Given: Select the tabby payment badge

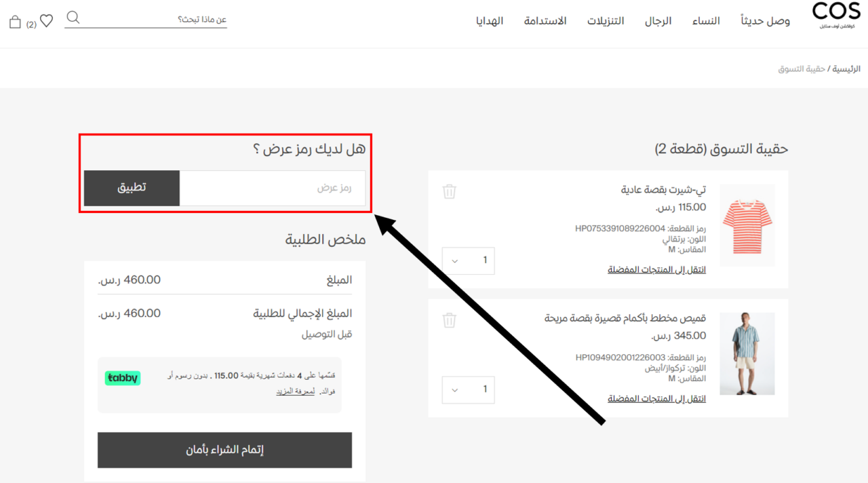Looking at the screenshot, I should [123, 379].
